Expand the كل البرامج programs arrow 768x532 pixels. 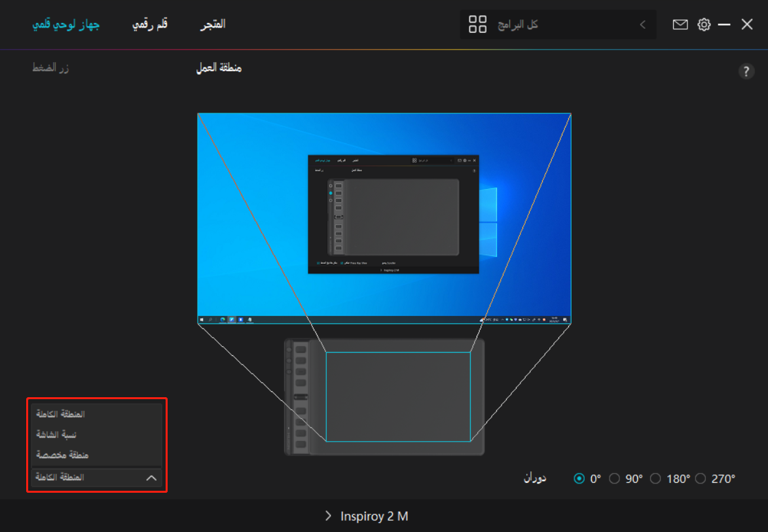coord(642,25)
